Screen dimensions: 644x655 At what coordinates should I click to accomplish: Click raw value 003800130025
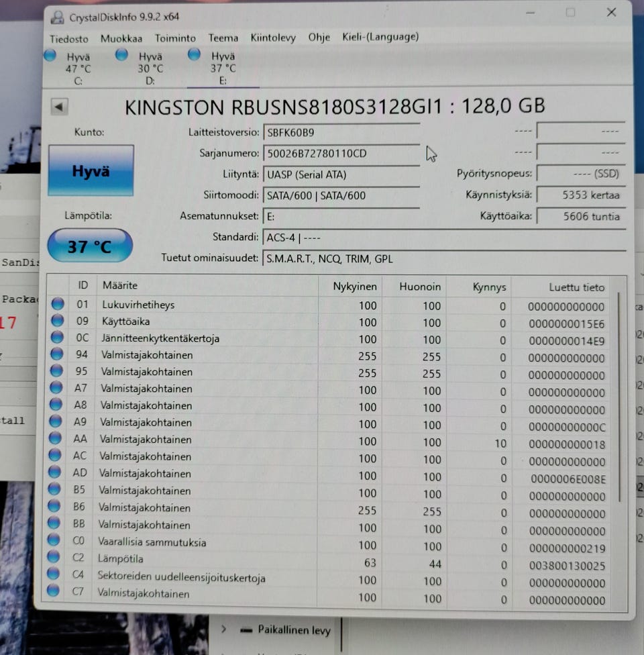[x=567, y=566]
